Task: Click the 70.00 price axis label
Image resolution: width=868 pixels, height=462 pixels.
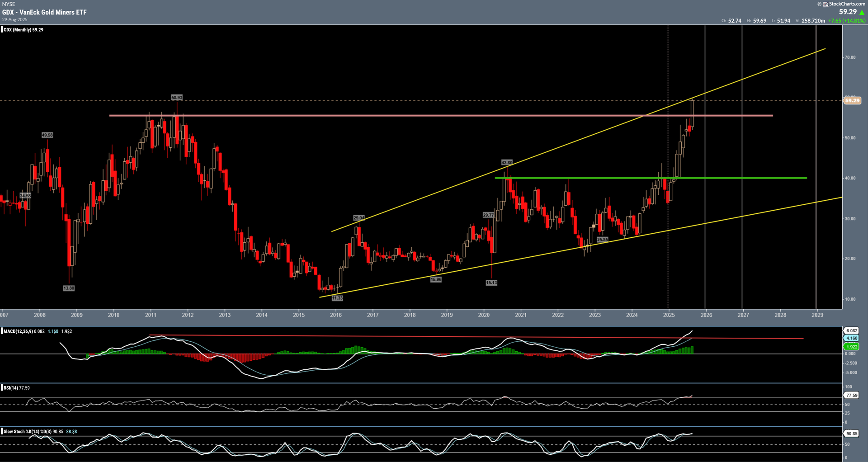Action: (850, 57)
